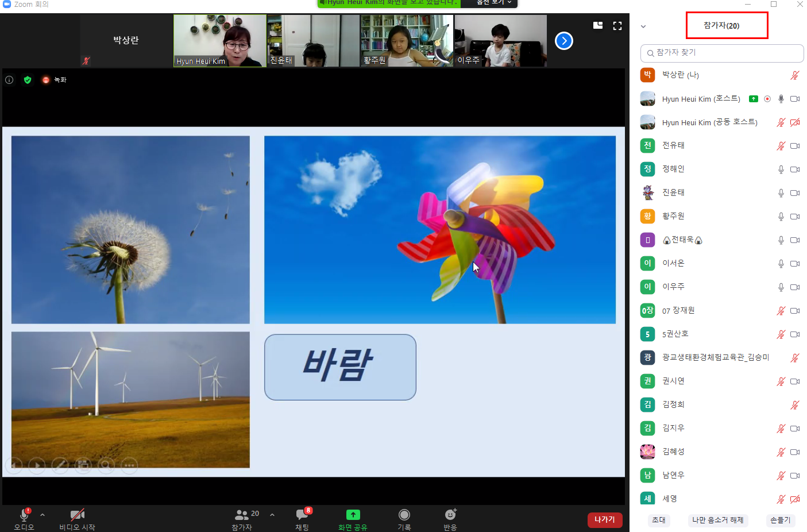Start video using the camera icon
807x532 pixels.
78,514
